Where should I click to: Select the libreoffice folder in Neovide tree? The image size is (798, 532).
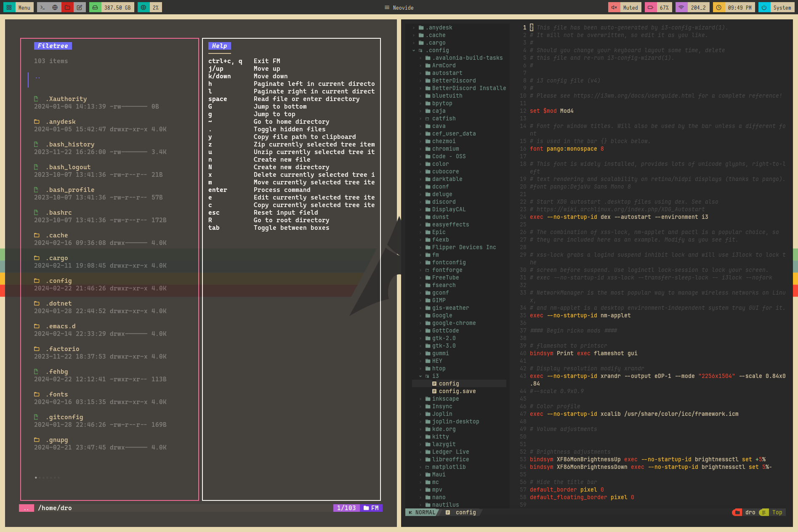click(x=450, y=459)
